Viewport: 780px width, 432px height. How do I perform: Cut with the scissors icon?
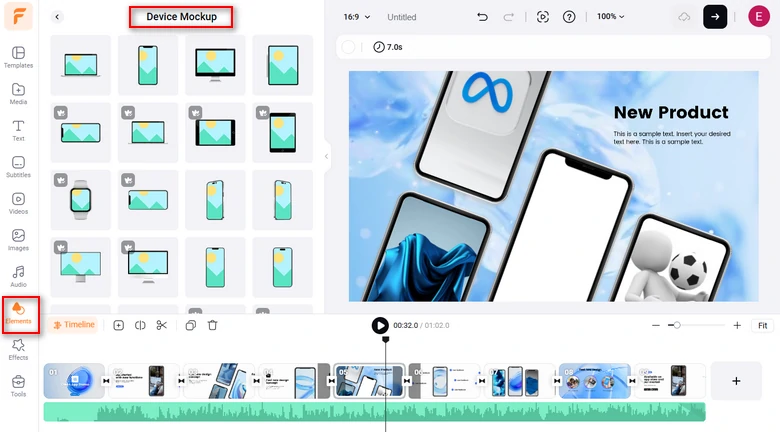click(x=162, y=325)
